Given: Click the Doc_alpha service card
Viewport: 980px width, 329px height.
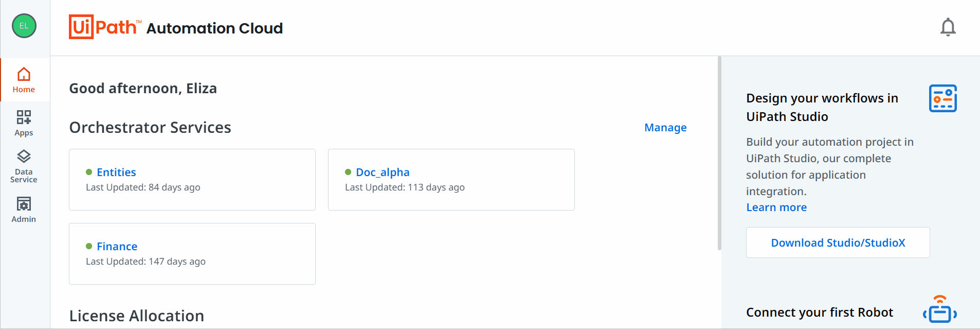Looking at the screenshot, I should (451, 180).
